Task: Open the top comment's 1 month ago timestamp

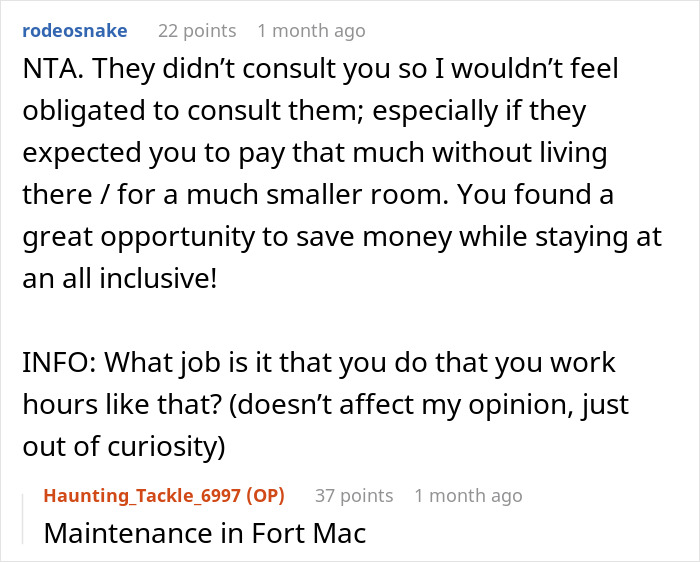Action: point(312,31)
